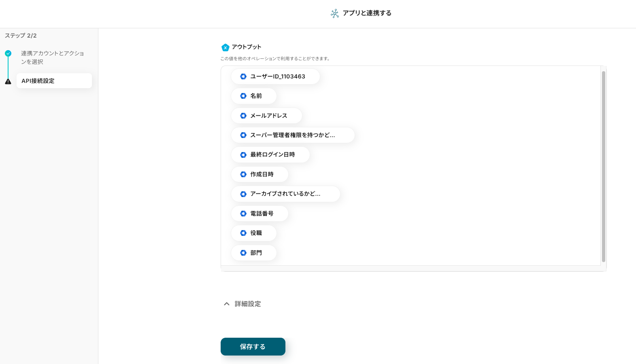Click the warning triangle step icon
Viewport: 636px width, 364px height.
coord(8,81)
